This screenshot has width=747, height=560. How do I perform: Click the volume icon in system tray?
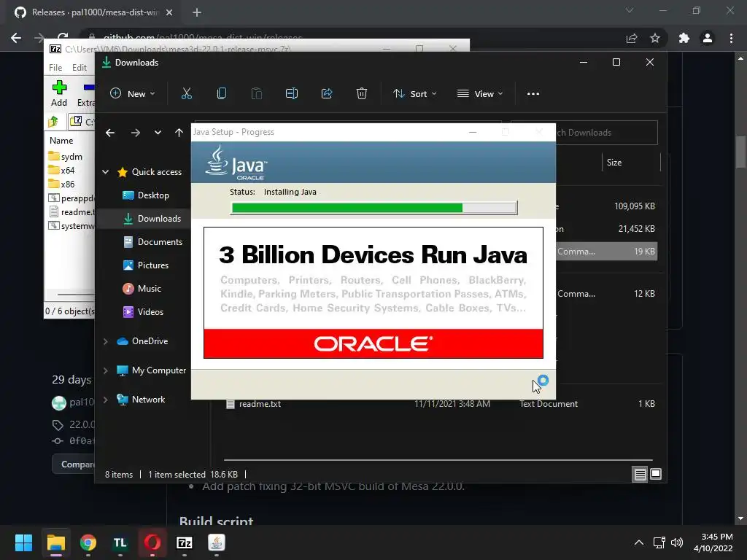pyautogui.click(x=676, y=542)
